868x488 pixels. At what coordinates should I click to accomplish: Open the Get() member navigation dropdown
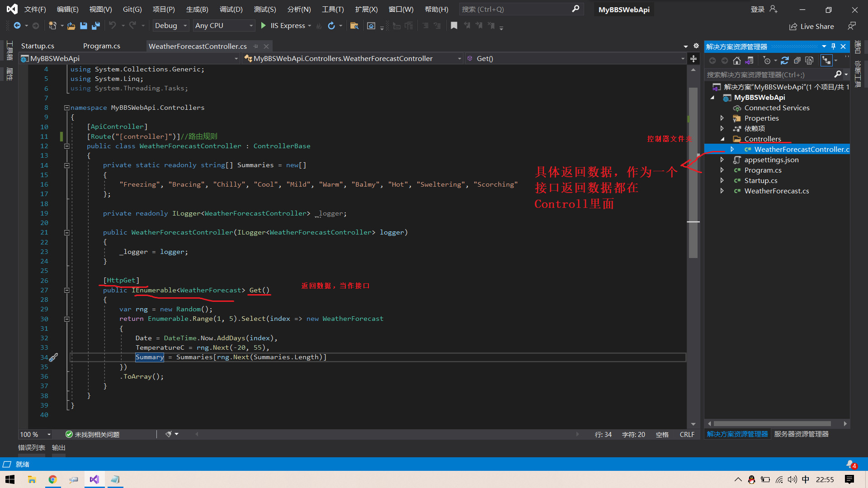click(576, 59)
